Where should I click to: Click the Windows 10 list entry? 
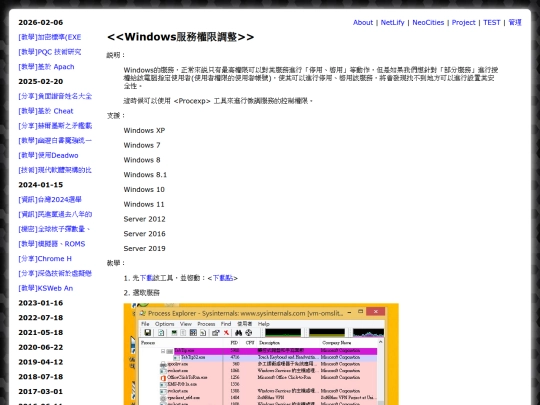pos(144,190)
